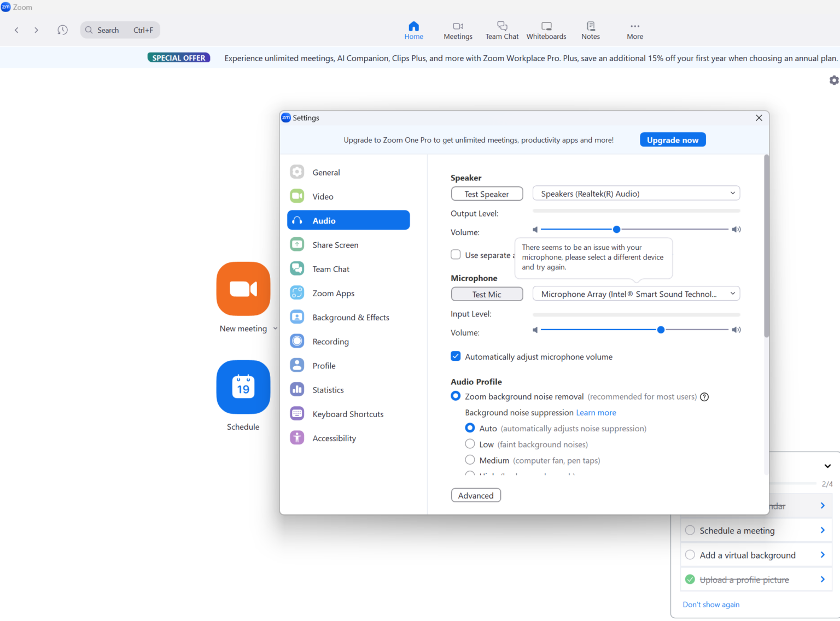Open the Video settings panel
The image size is (840, 621).
[323, 196]
